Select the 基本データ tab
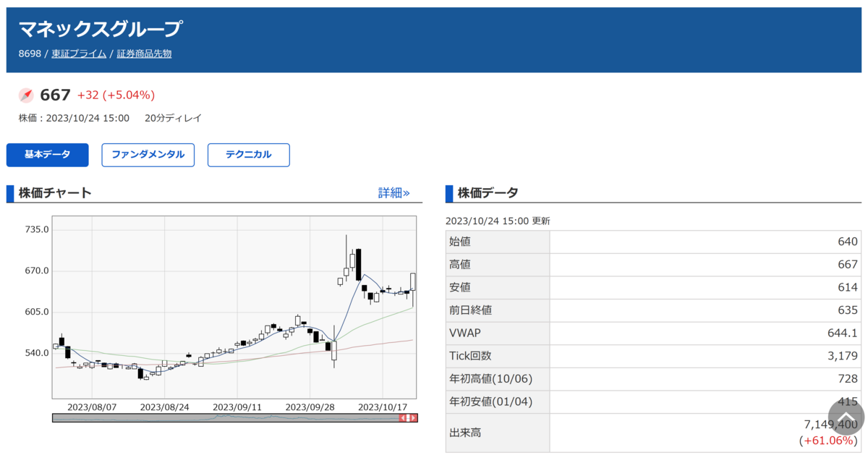This screenshot has width=868, height=455. coord(48,155)
